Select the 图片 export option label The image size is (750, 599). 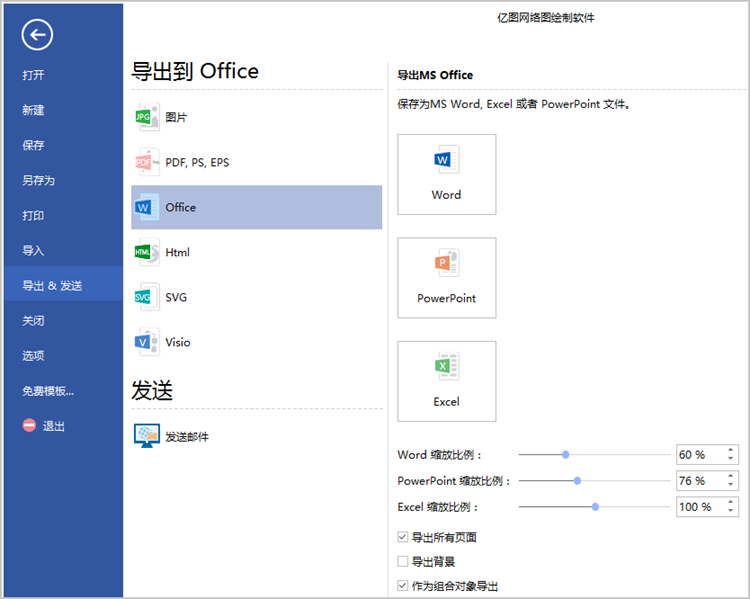[x=176, y=117]
